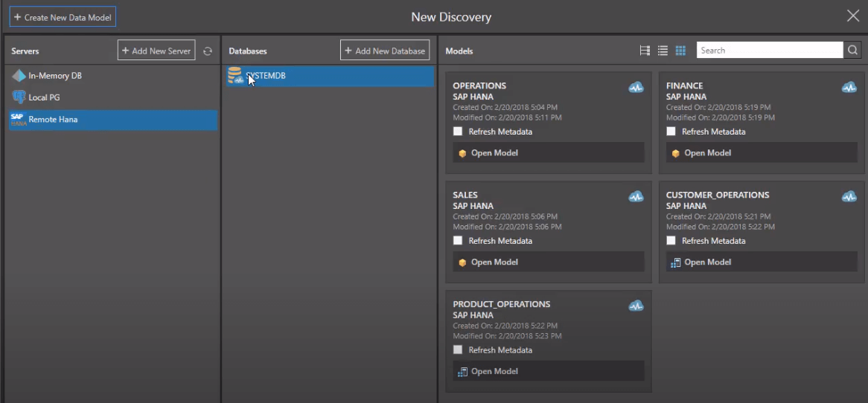Click the Local PG PostgreSQL icon
Image resolution: width=868 pixels, height=403 pixels.
[x=19, y=97]
